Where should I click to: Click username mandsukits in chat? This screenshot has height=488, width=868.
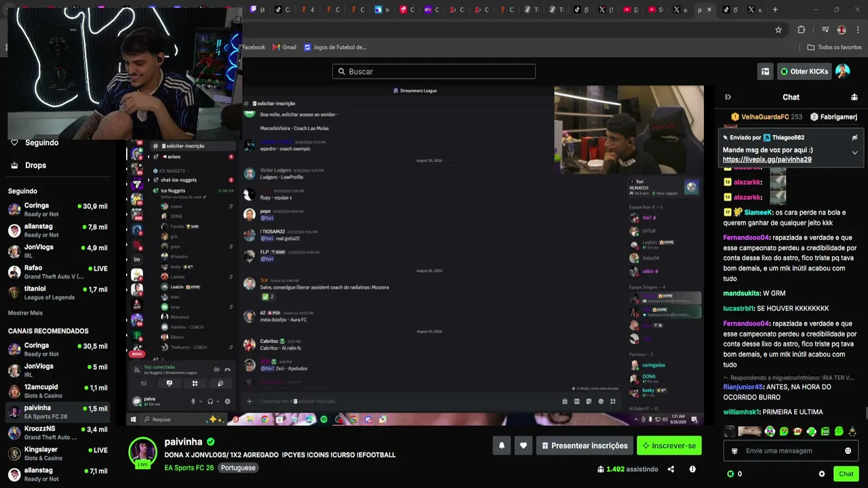[742, 293]
